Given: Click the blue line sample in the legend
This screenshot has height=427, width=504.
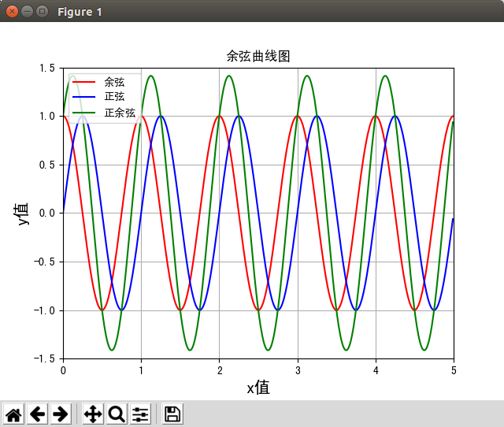Looking at the screenshot, I should [84, 97].
